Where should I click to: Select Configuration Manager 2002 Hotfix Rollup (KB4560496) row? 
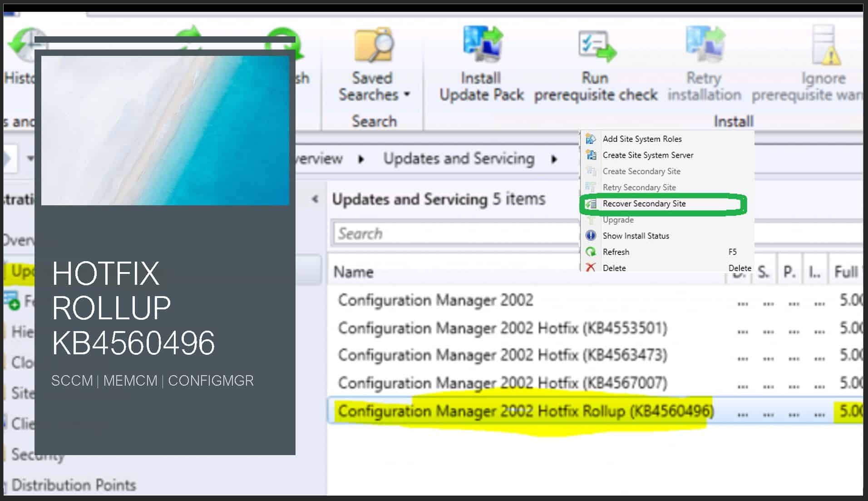pos(525,411)
